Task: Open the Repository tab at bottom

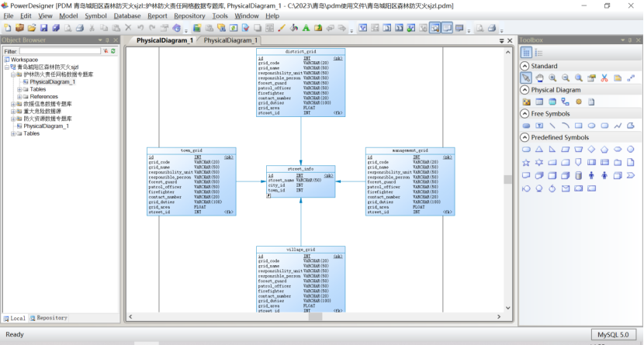Action: pyautogui.click(x=50, y=318)
